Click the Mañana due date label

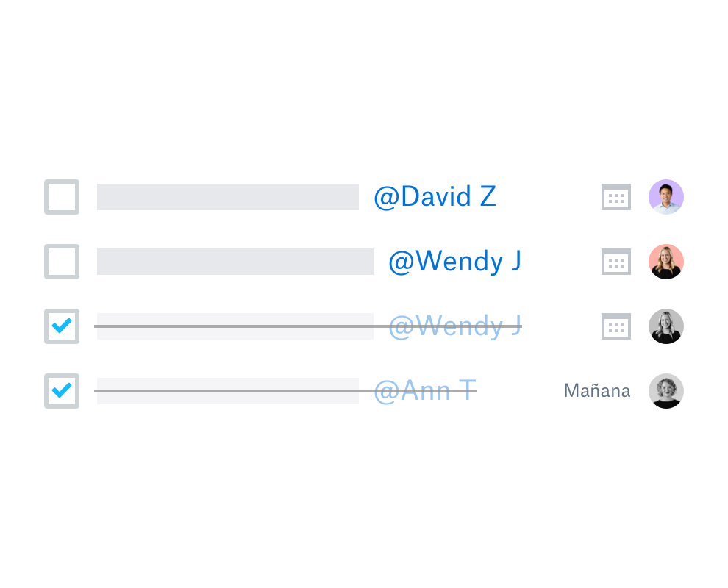(597, 391)
